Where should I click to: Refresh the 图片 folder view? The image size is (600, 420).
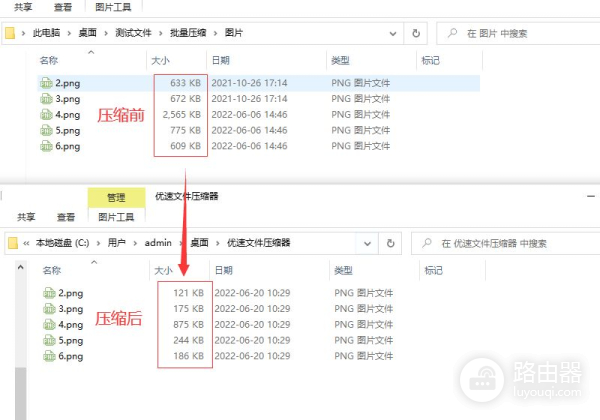(416, 33)
